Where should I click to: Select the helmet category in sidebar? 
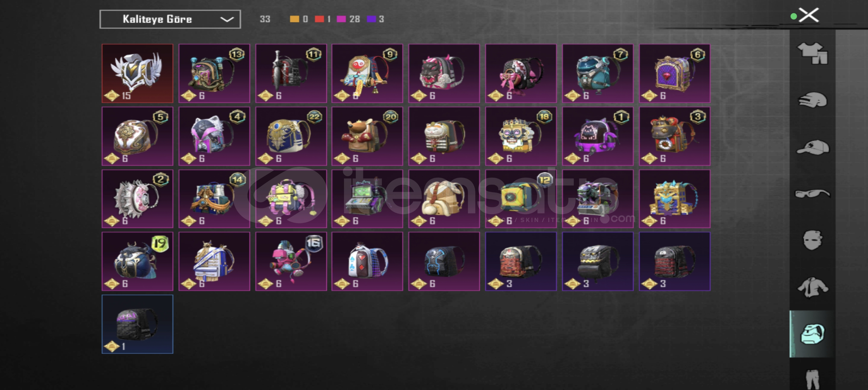pyautogui.click(x=813, y=100)
